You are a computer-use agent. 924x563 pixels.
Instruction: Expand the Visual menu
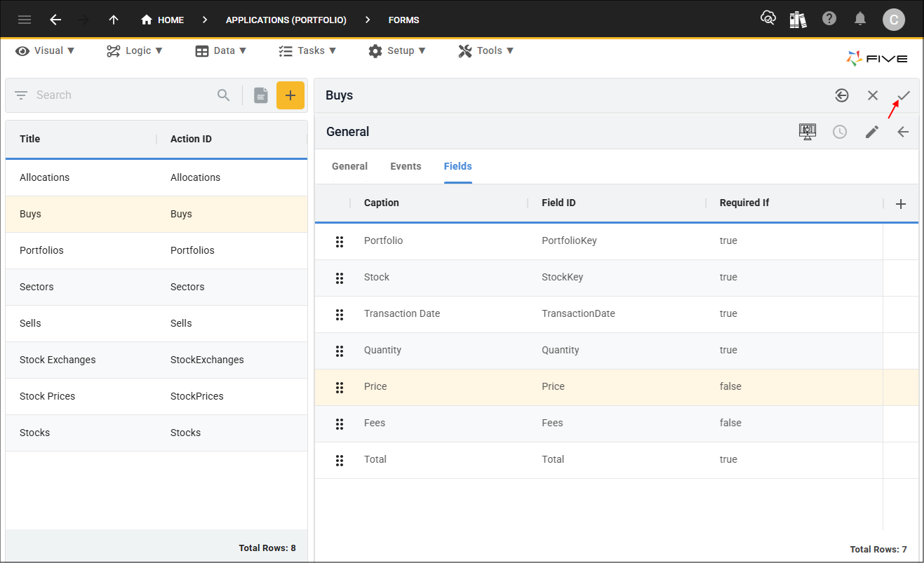tap(46, 50)
